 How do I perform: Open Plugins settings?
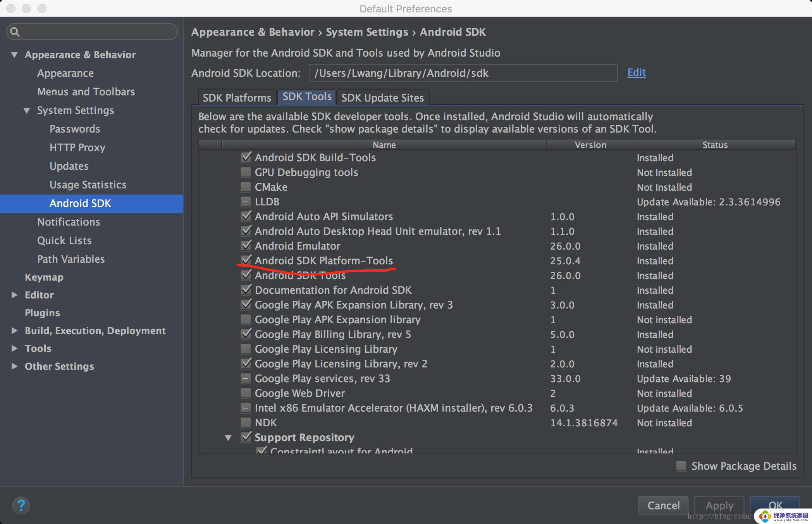point(42,313)
